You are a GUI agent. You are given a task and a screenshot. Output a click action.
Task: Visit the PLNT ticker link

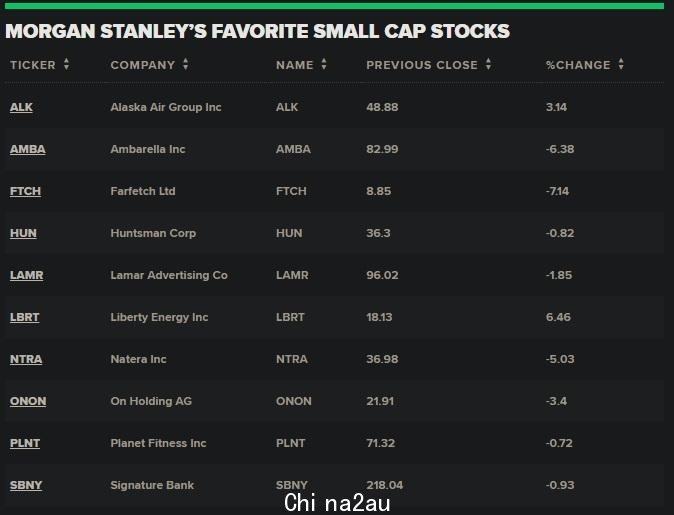tap(25, 443)
